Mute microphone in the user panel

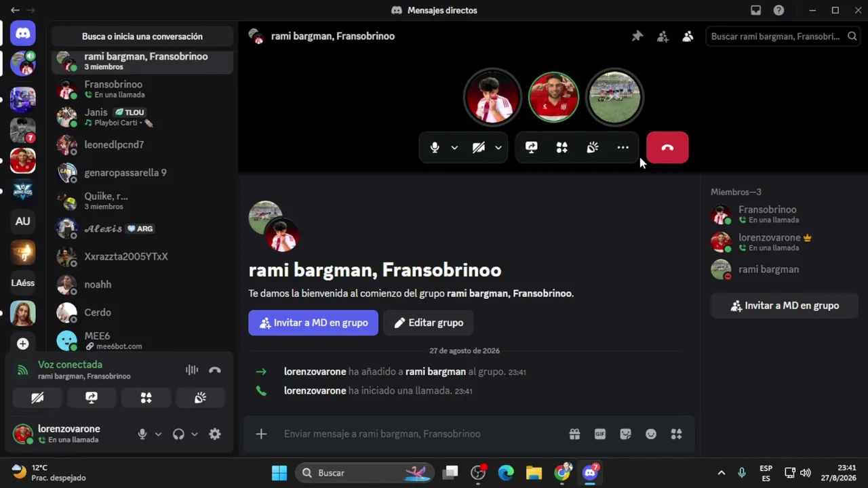pyautogui.click(x=142, y=434)
